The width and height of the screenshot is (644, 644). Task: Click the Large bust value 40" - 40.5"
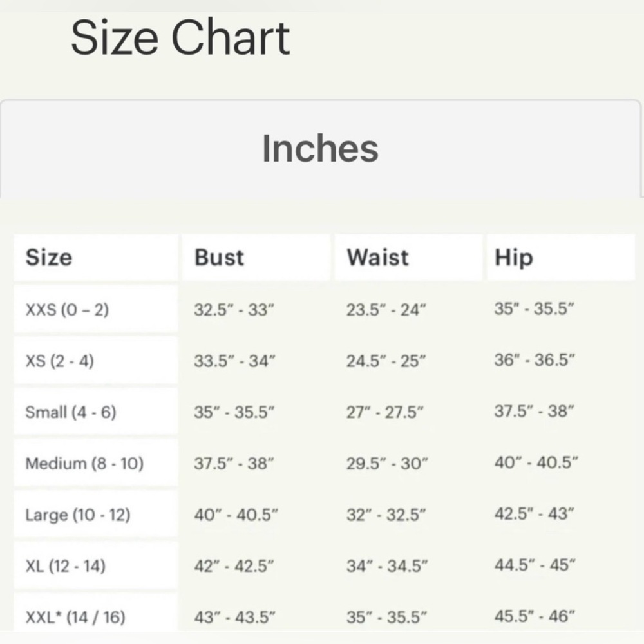click(x=236, y=515)
